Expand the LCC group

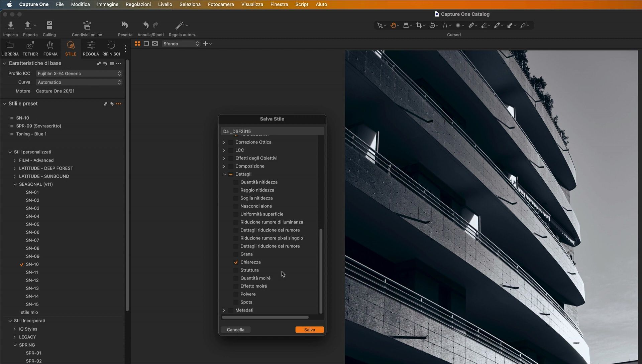coord(224,150)
